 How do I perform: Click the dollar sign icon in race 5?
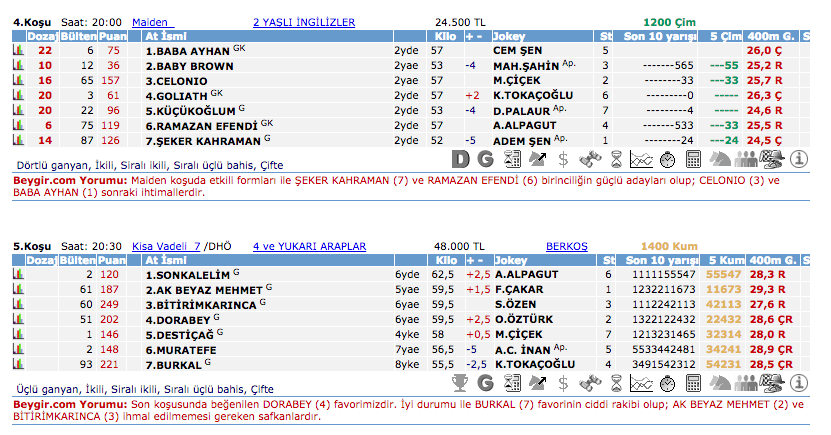[564, 382]
